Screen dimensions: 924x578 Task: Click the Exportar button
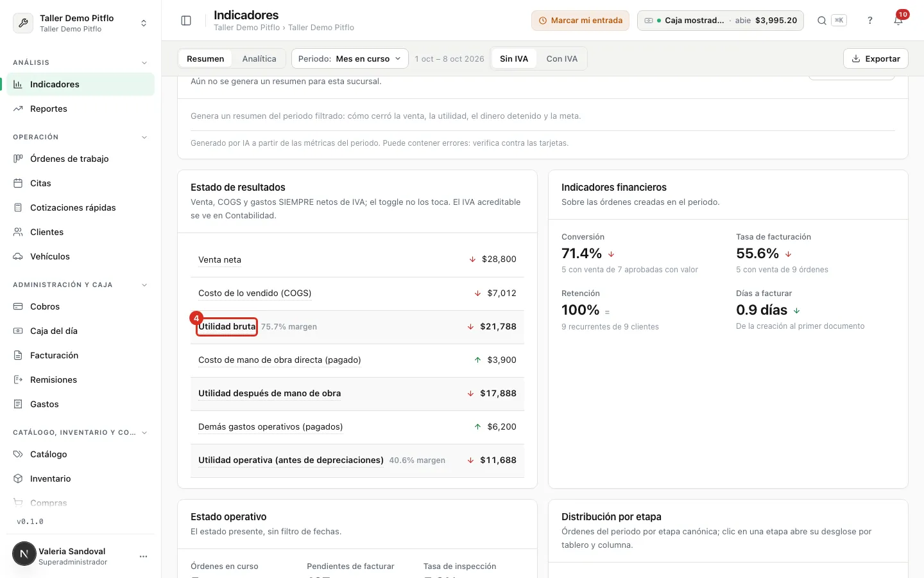876,58
